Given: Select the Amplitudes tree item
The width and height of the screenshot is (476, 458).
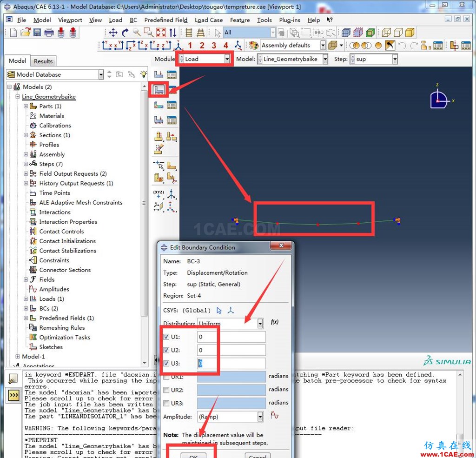Looking at the screenshot, I should (54, 289).
